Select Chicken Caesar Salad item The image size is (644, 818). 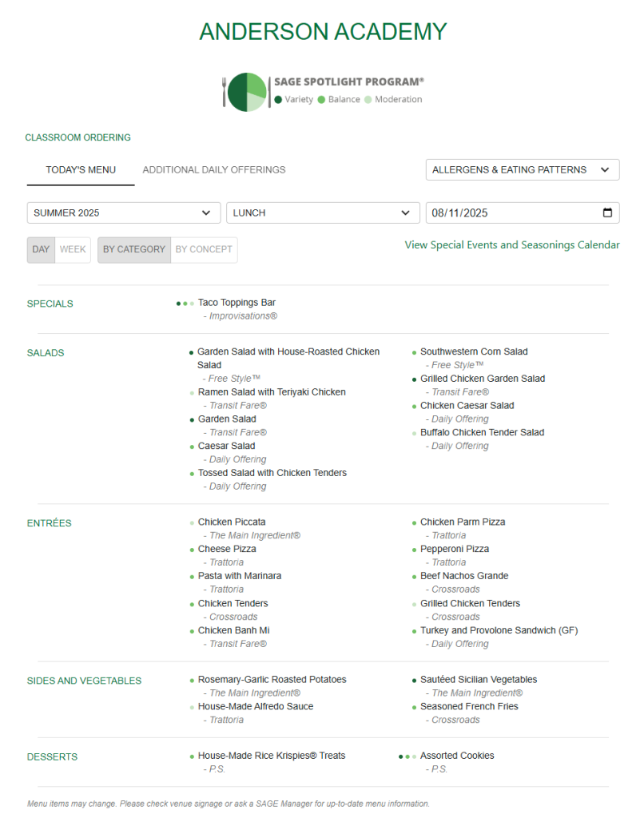[467, 405]
